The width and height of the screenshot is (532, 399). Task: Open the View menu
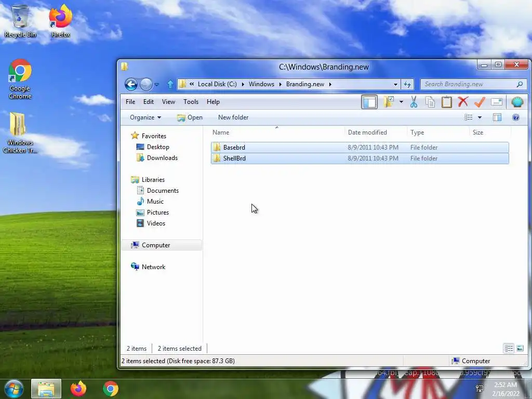tap(168, 102)
